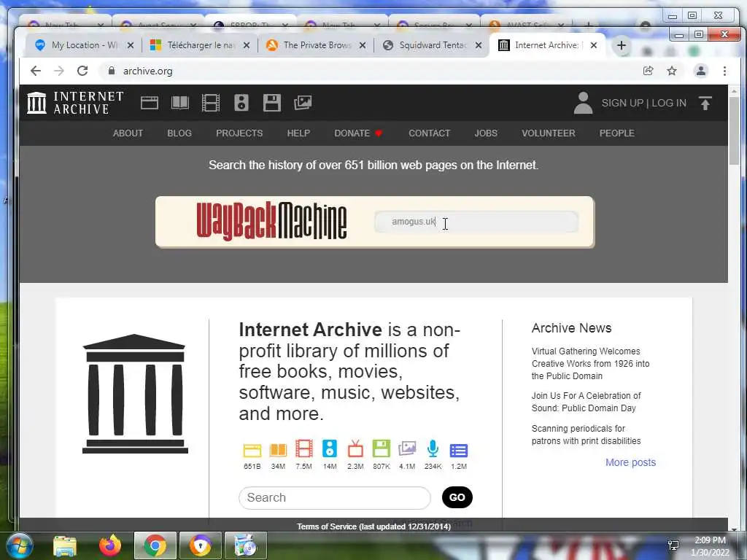Open the Images icon in header
This screenshot has height=560, width=747.
click(x=303, y=103)
